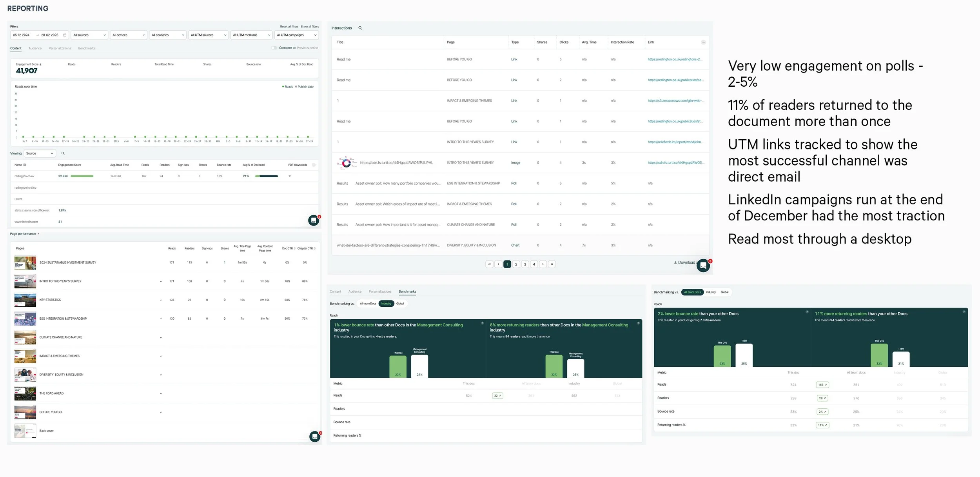Image resolution: width=980 pixels, height=477 pixels.
Task: Open Interactions table column options ellipsis
Action: 703,42
